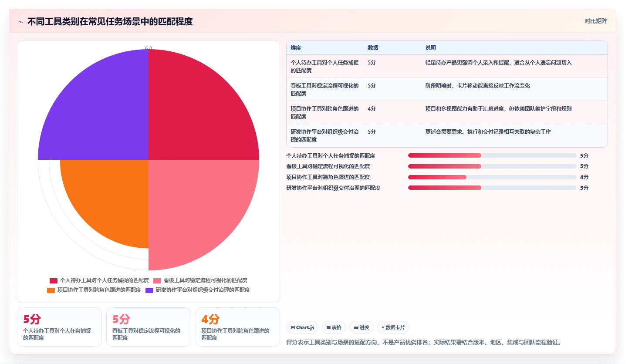Toggle the purple 研发协作平台 legend swatch

coord(149,290)
